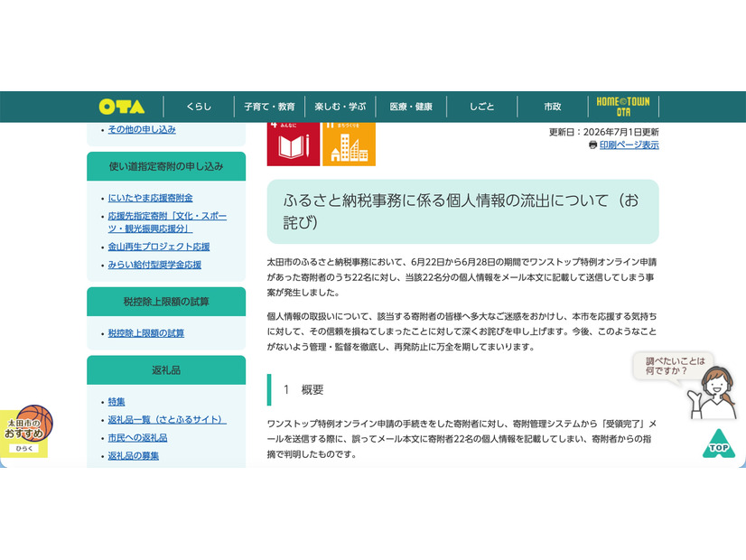The image size is (746, 560).
Task: Open 返礼品の募集 link
Action: tap(134, 456)
